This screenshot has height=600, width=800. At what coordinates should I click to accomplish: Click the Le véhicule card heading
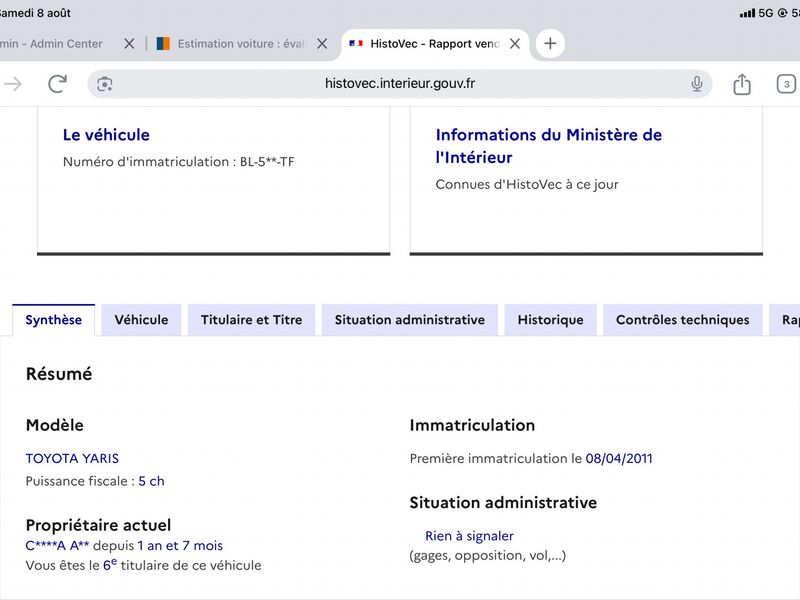(106, 135)
